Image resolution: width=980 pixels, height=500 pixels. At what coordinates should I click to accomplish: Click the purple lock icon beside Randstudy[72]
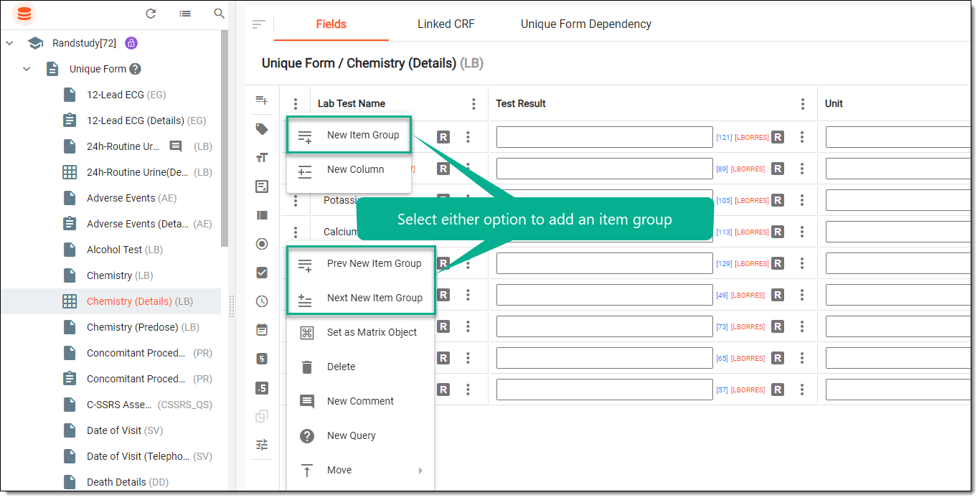pos(131,43)
